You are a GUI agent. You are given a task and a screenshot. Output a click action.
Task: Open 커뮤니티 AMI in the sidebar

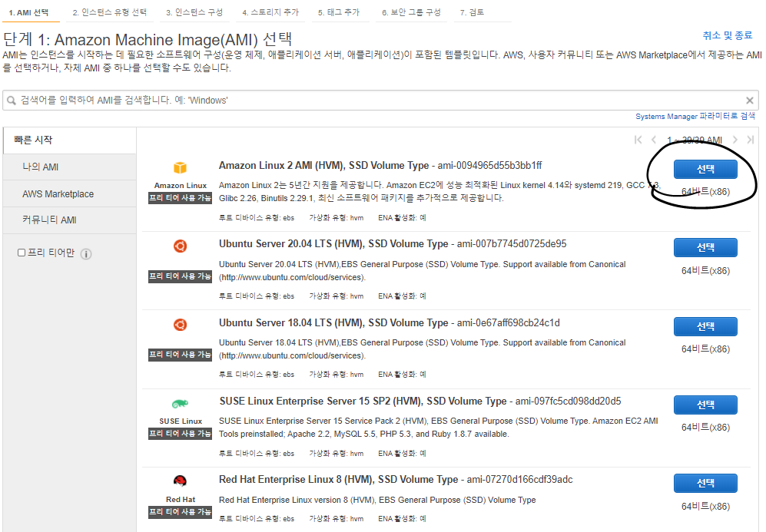tap(69, 220)
